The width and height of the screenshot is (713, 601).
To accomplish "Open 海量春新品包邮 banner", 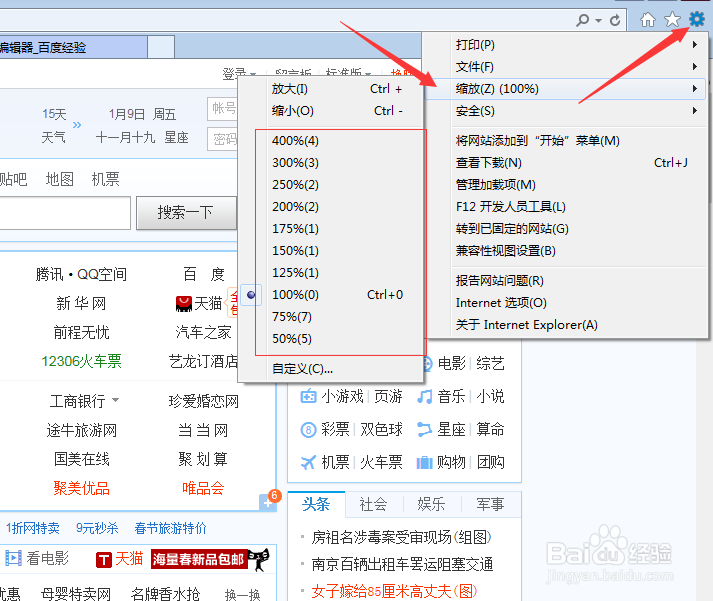I will tap(200, 559).
